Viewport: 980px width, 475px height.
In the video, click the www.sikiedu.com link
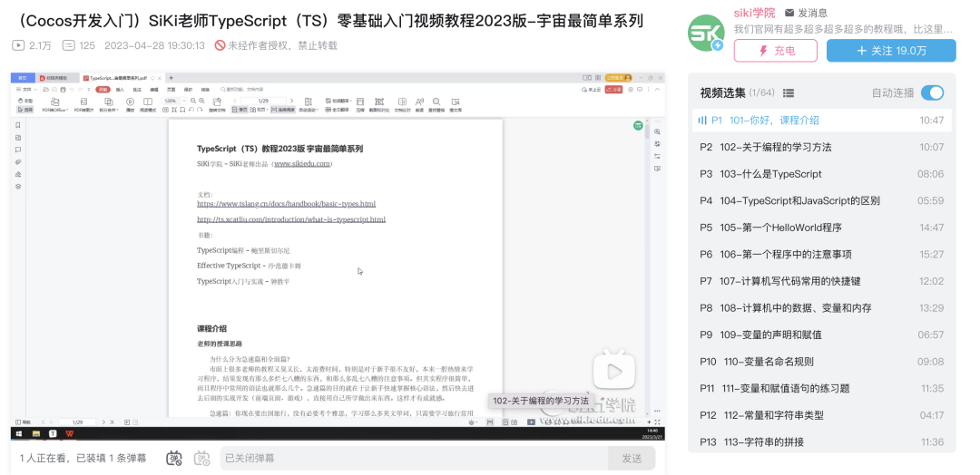302,164
